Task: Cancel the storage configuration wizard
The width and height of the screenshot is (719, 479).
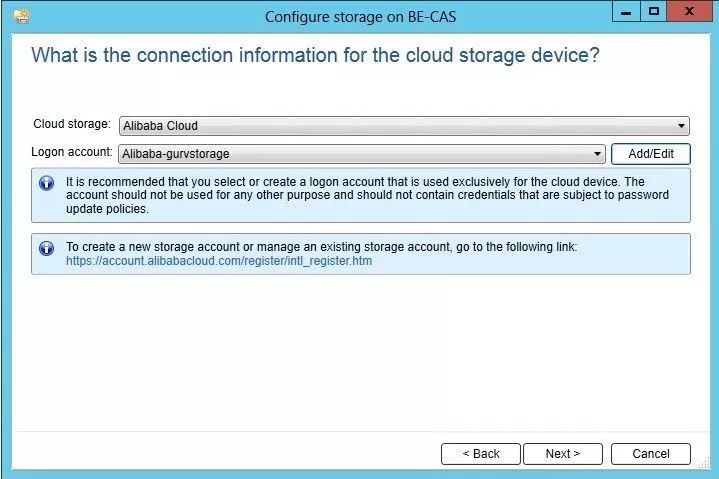Action: [651, 453]
